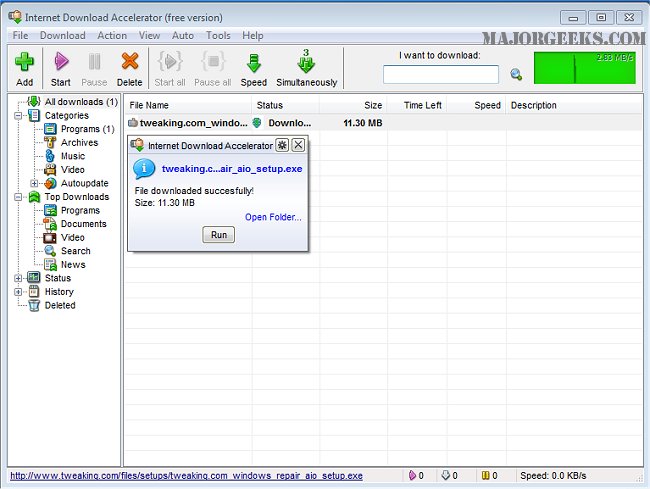Sort by Status column header
650x489 pixels.
point(286,105)
